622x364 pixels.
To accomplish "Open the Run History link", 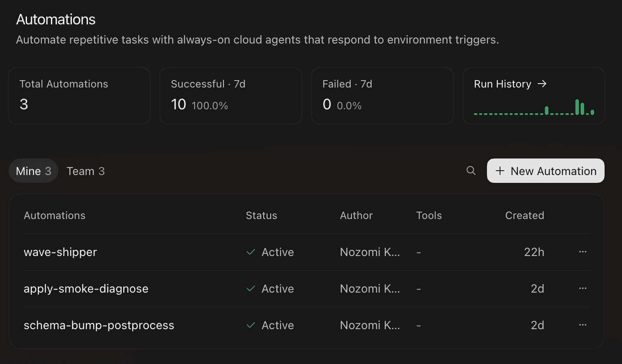I will 510,84.
